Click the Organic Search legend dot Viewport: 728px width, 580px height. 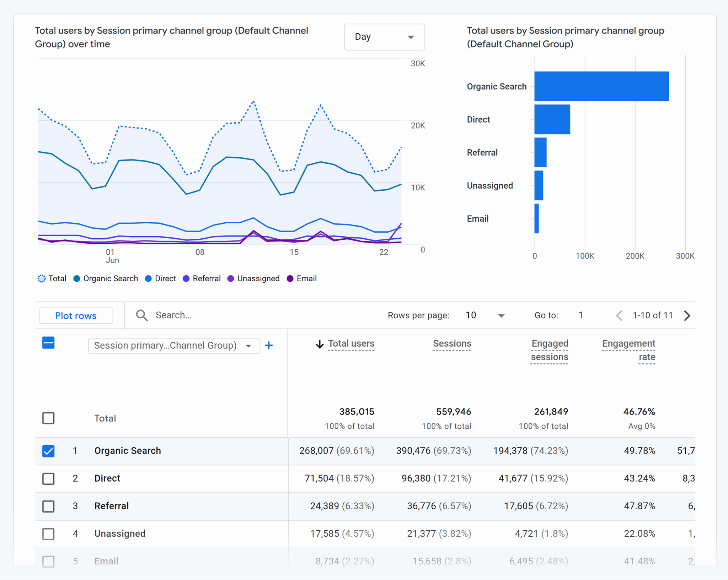77,278
